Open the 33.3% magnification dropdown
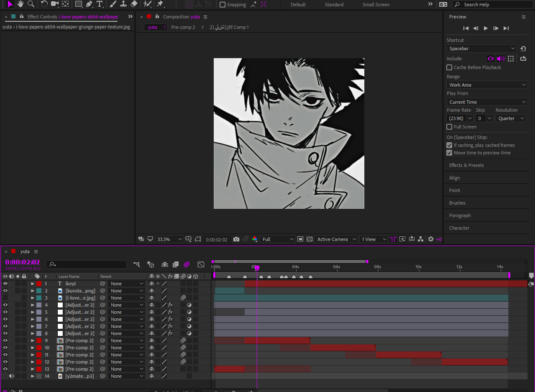 click(x=169, y=239)
